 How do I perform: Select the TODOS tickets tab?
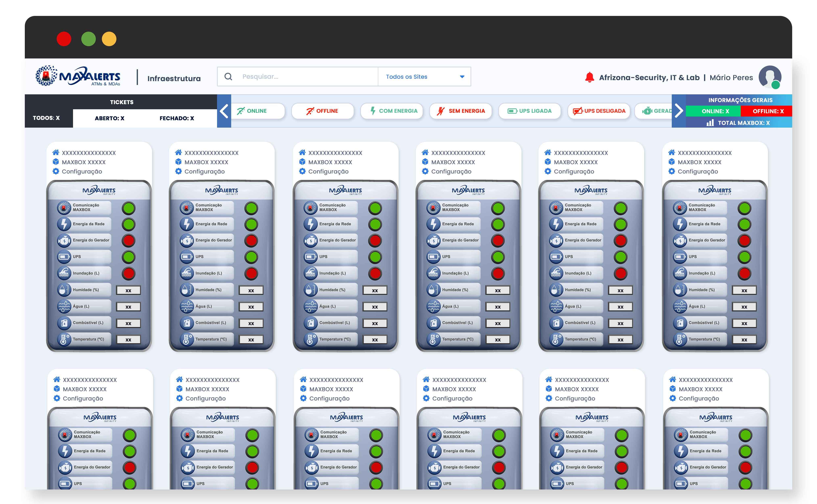(46, 118)
